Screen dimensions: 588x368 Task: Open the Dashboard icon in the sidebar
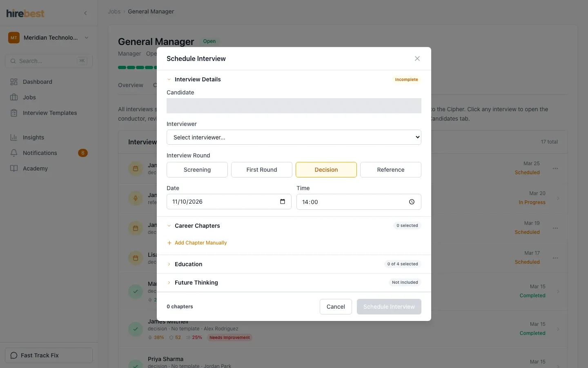[x=14, y=82]
